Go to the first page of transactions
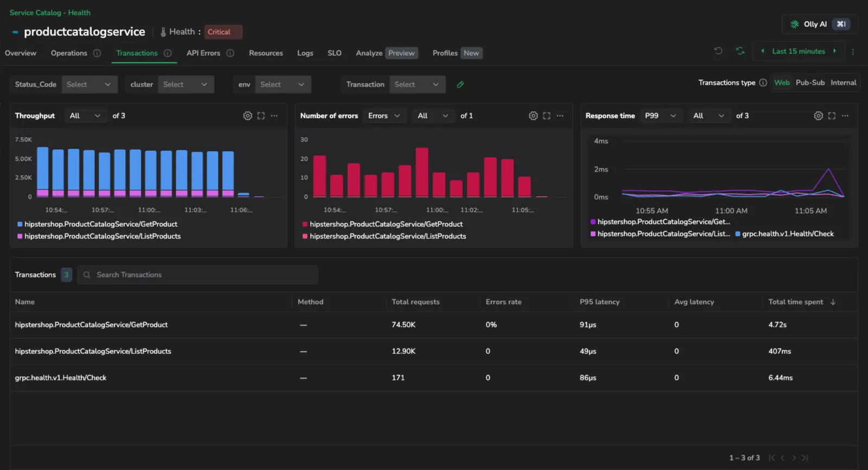Image resolution: width=868 pixels, height=470 pixels. 772,458
